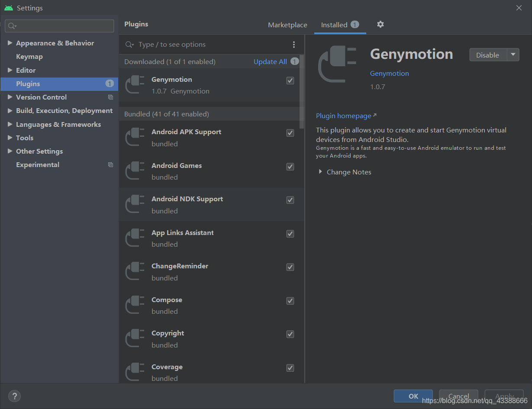Click the plugin list vertical scrollbar
This screenshot has height=409, width=532.
point(302,92)
